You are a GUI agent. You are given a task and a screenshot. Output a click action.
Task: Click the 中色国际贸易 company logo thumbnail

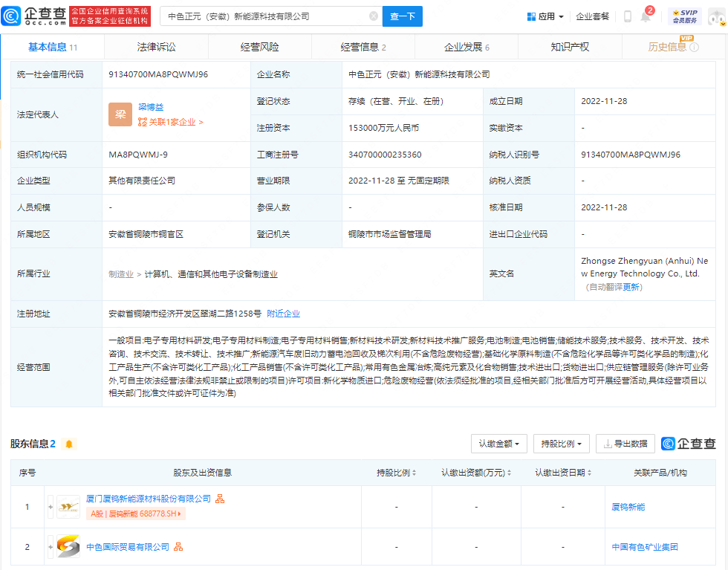click(68, 547)
